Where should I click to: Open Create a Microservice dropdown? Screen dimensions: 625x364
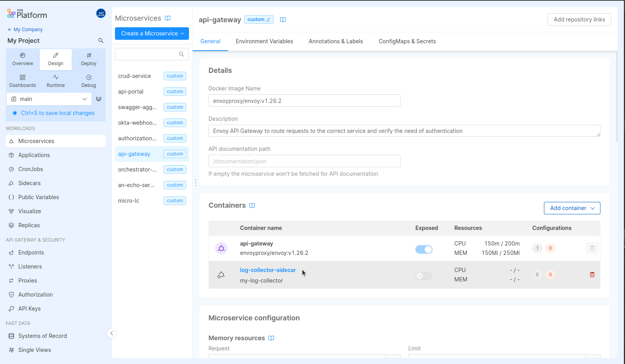pyautogui.click(x=152, y=34)
